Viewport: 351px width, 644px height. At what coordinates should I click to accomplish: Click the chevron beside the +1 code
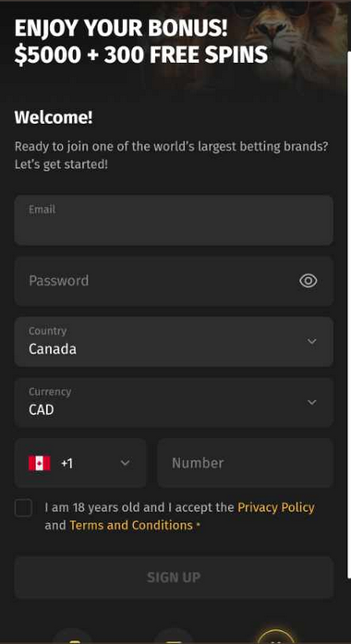tap(126, 463)
